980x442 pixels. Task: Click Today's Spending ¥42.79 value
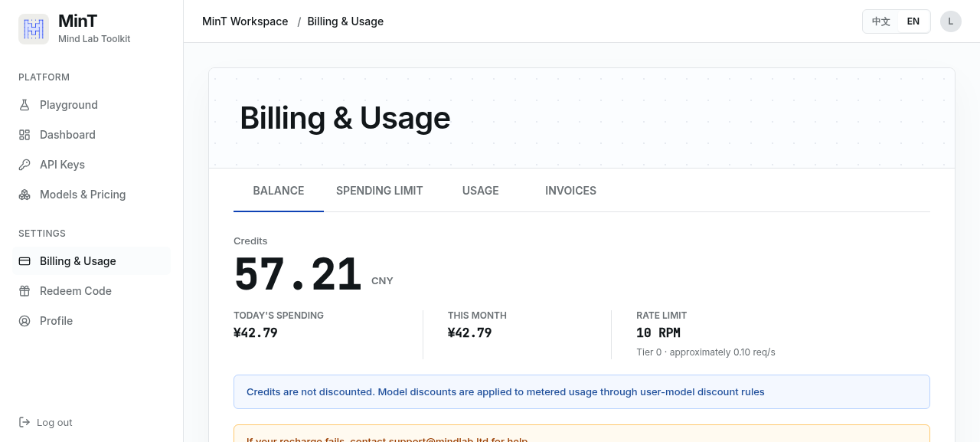click(x=256, y=333)
